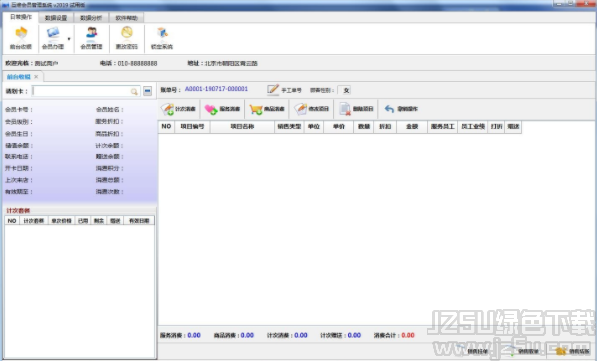Expand the 会员办理 dropdown arrow
The image size is (597, 361).
pos(69,38)
